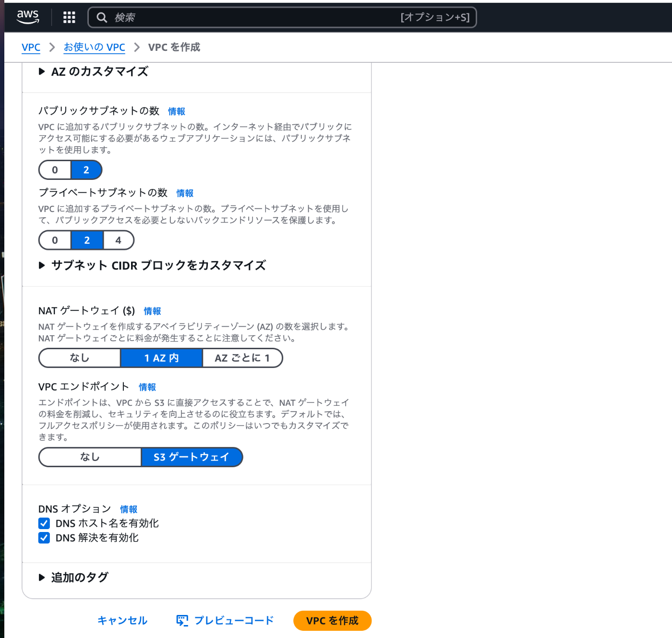The image size is (672, 638).
Task: Select なし for NAT gateway
Action: click(x=80, y=358)
